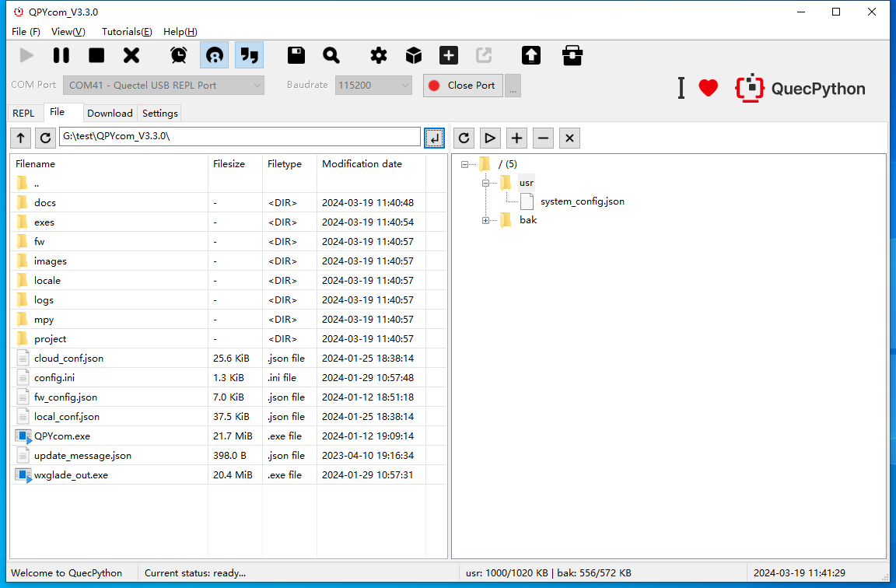Sort by the Filesize column header
This screenshot has height=588, width=896.
(x=235, y=164)
